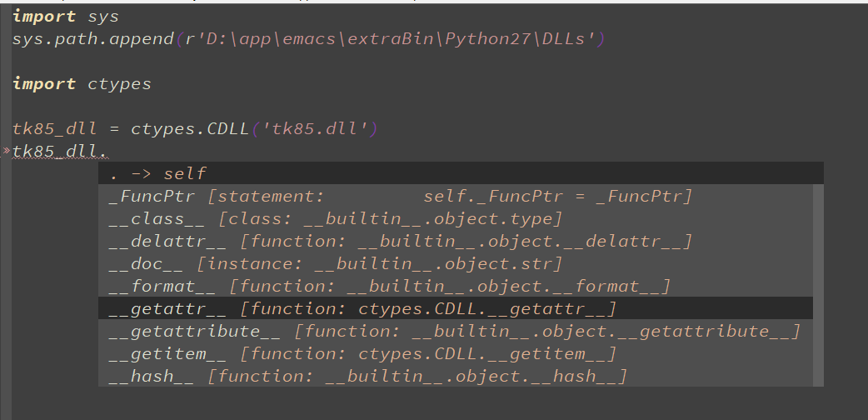Click the '. -> self' popup header
Screen dimensions: 868x420
pos(461,173)
